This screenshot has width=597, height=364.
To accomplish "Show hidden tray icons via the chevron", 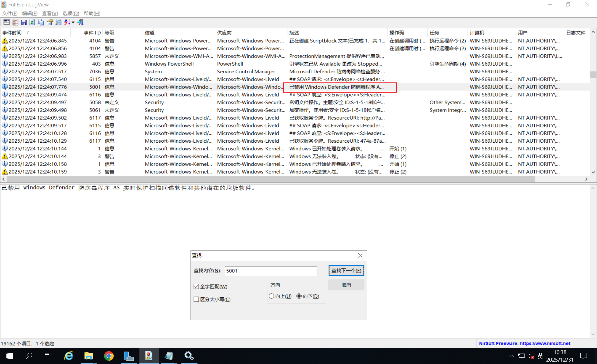I will click(x=512, y=356).
